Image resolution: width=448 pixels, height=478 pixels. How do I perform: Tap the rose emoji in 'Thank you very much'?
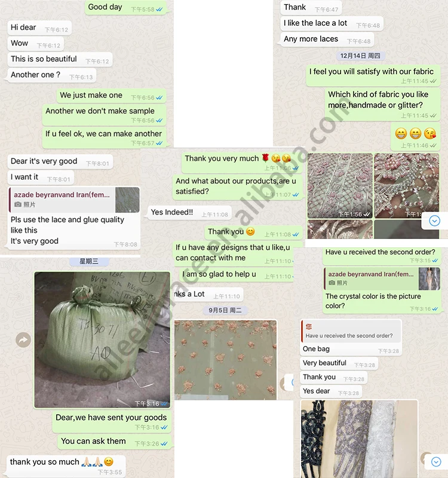click(x=265, y=158)
